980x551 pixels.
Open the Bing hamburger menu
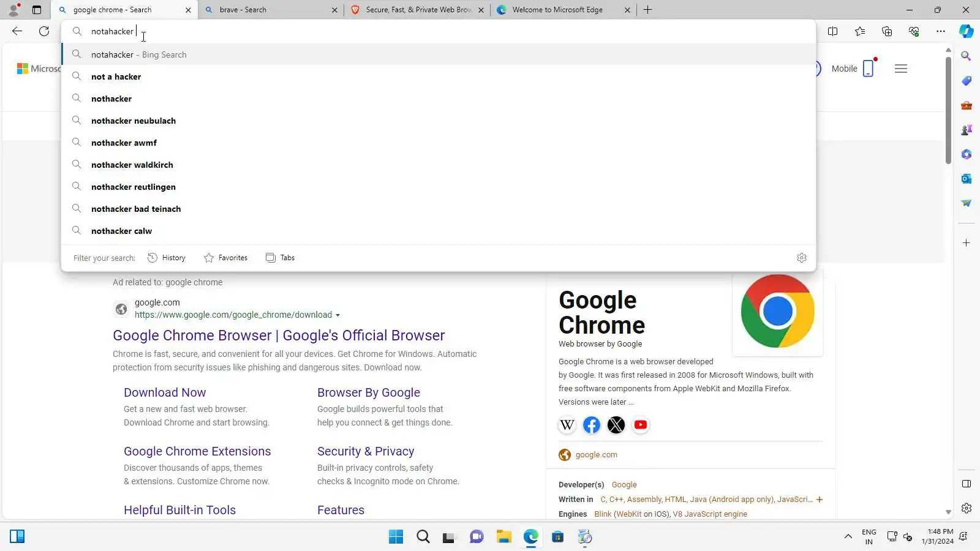(x=901, y=69)
